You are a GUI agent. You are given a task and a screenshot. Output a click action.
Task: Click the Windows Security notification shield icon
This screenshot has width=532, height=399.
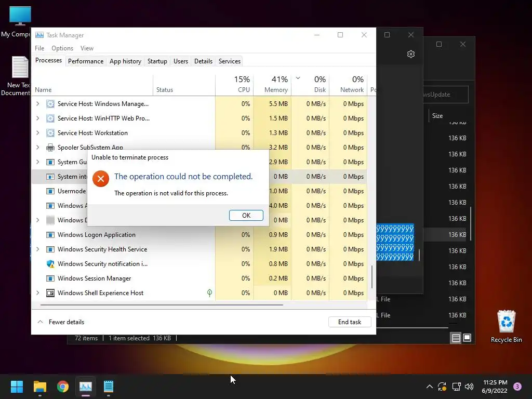50,264
